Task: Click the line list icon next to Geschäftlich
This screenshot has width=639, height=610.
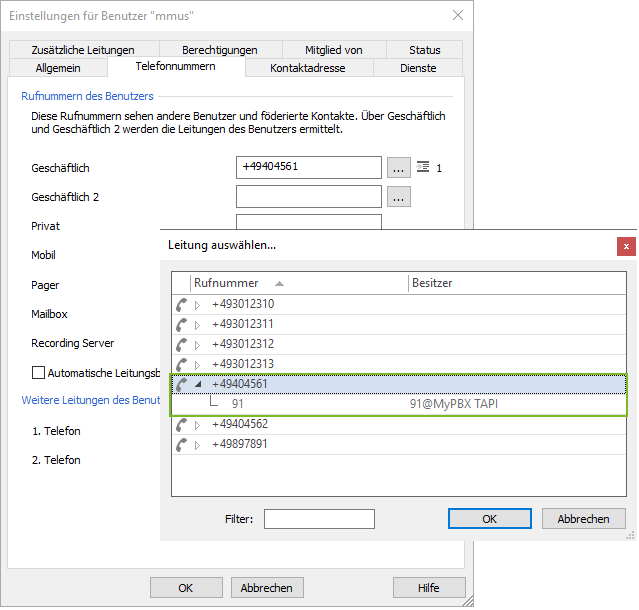Action: tap(423, 167)
